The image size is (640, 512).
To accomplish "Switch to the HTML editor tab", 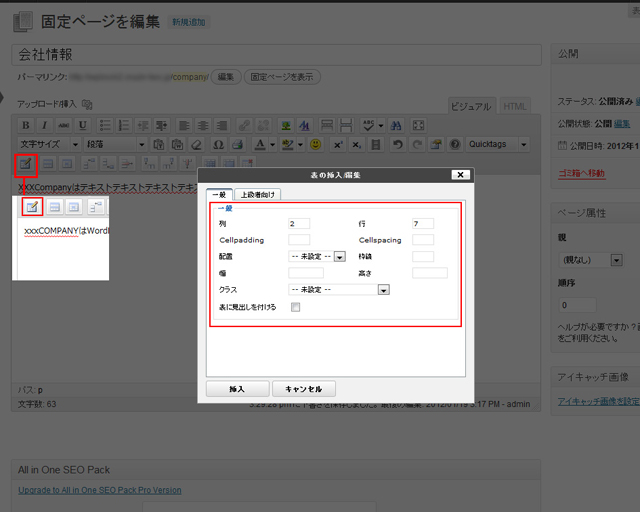I will pos(515,106).
